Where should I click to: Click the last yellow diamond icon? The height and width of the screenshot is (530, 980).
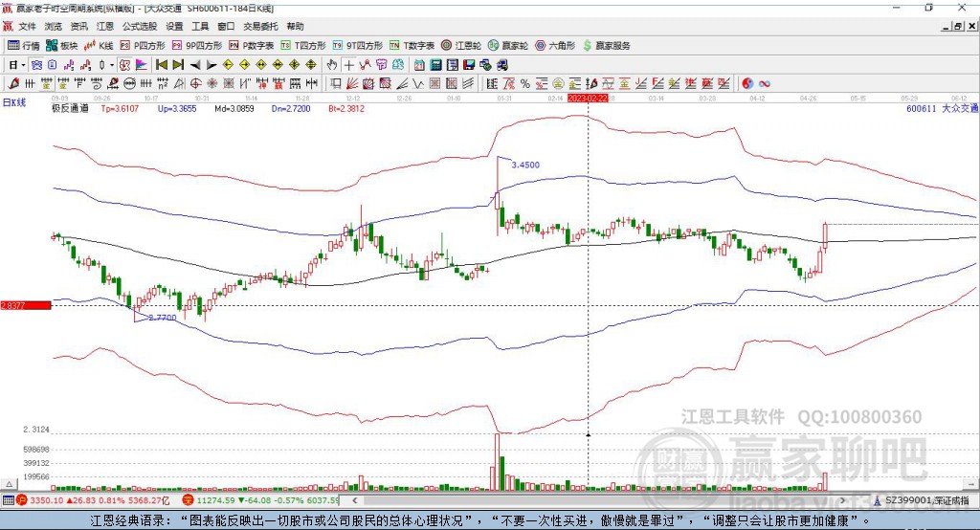pyautogui.click(x=311, y=65)
